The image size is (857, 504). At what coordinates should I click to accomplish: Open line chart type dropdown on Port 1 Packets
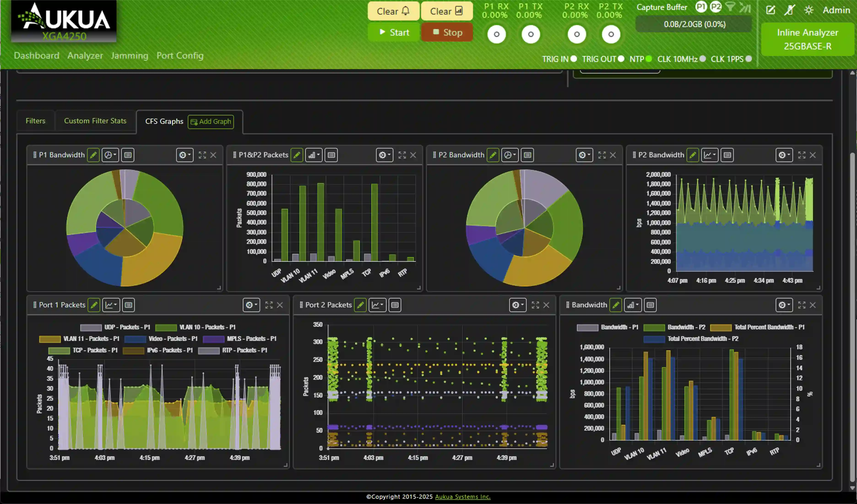pos(111,305)
